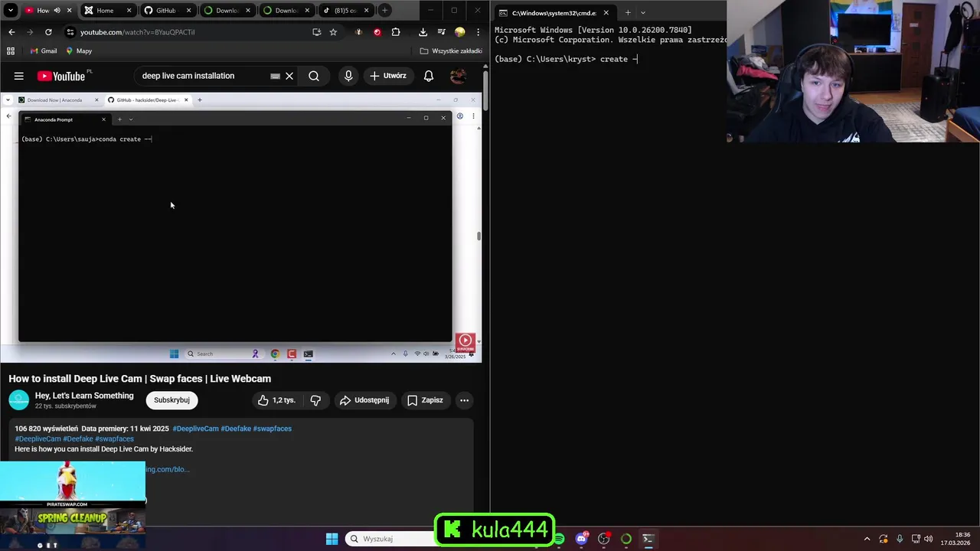Close the Home browser tab
This screenshot has height=551, width=980.
pos(129,11)
